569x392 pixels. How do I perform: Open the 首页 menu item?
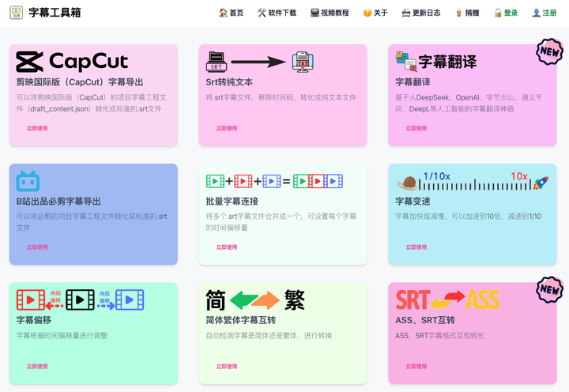coord(232,13)
